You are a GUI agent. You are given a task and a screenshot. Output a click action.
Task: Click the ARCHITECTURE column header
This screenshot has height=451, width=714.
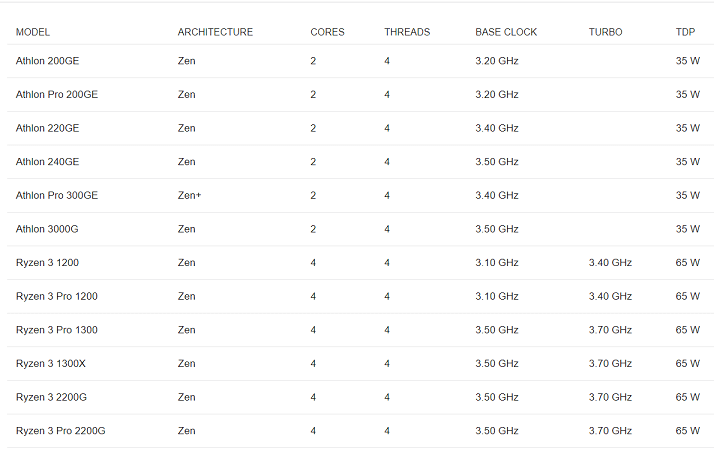pyautogui.click(x=215, y=32)
